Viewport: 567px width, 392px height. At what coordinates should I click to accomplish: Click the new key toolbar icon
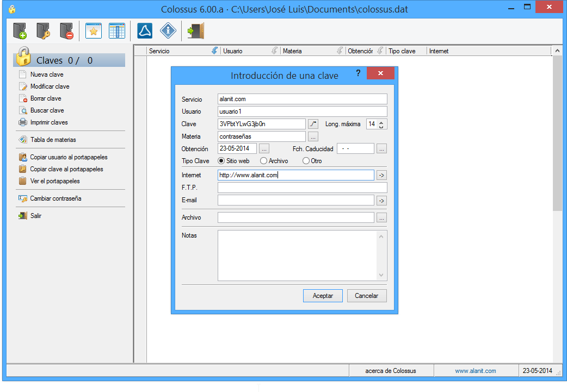20,31
